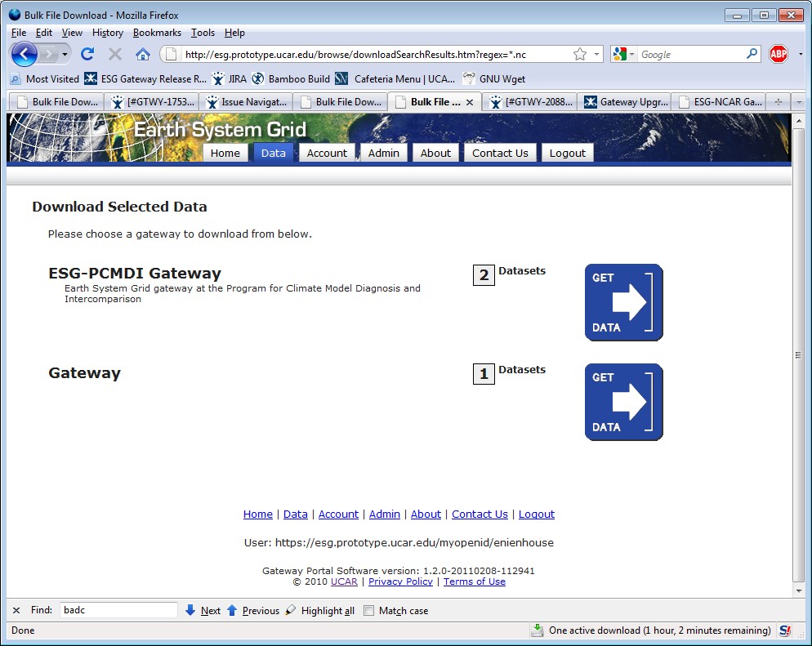Click the Find text input field
The width and height of the screenshot is (812, 646).
(118, 610)
